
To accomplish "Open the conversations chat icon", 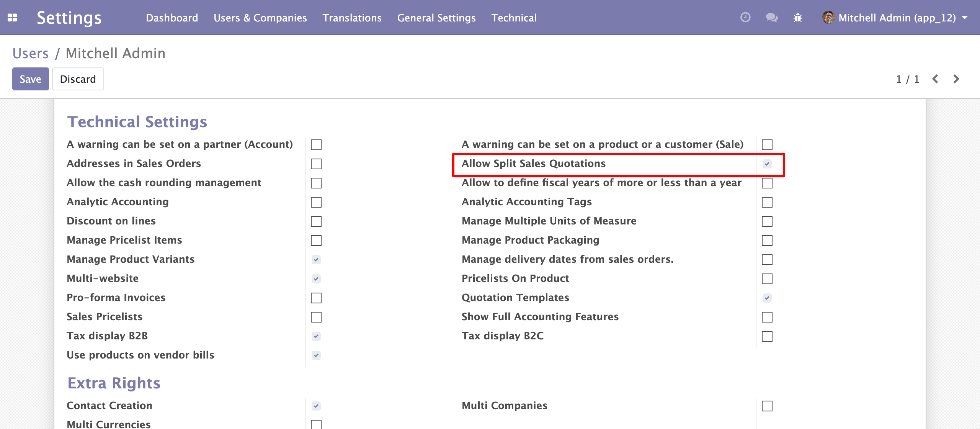I will coord(771,18).
